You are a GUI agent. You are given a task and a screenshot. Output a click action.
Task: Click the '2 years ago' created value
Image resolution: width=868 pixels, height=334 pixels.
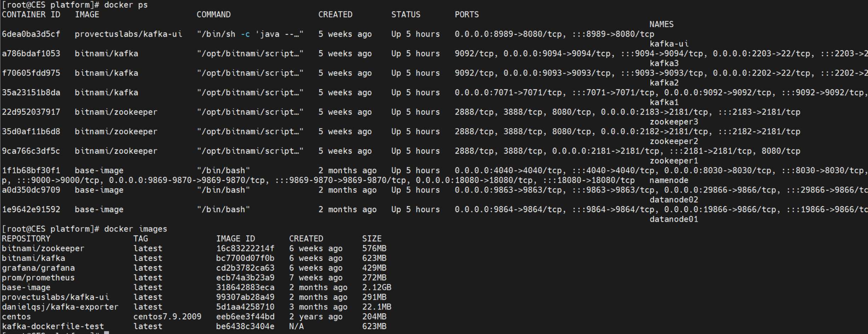pyautogui.click(x=316, y=317)
